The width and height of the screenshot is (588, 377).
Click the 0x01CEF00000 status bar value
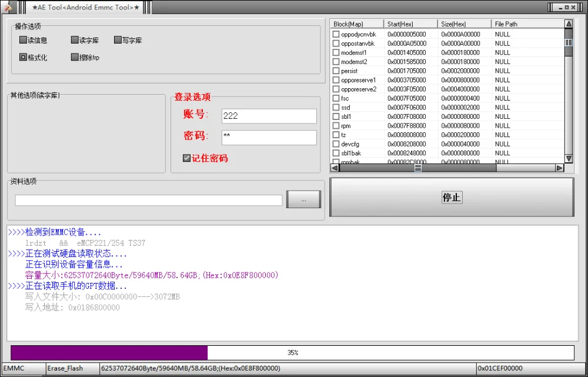tap(530, 368)
